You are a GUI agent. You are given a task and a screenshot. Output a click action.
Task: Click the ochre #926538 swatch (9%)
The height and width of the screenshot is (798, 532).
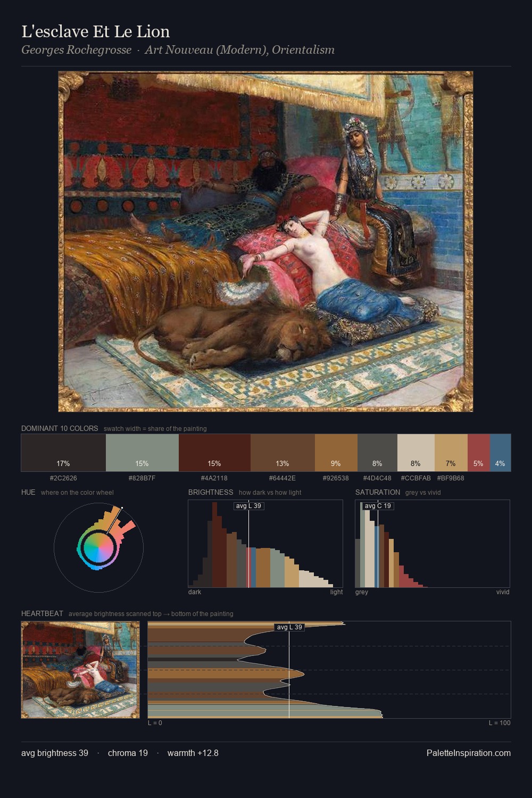[x=336, y=453]
